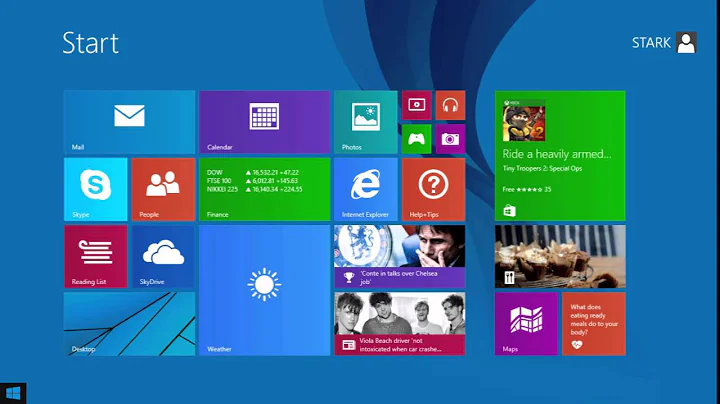Screen dimensions: 720x404
Task: Open the Finance stock tile
Action: [264, 189]
